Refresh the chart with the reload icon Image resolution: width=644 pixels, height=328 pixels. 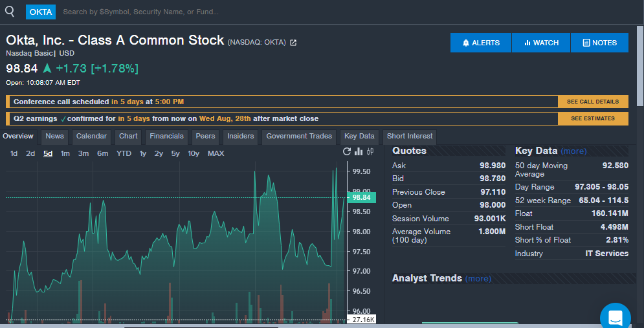[347, 151]
